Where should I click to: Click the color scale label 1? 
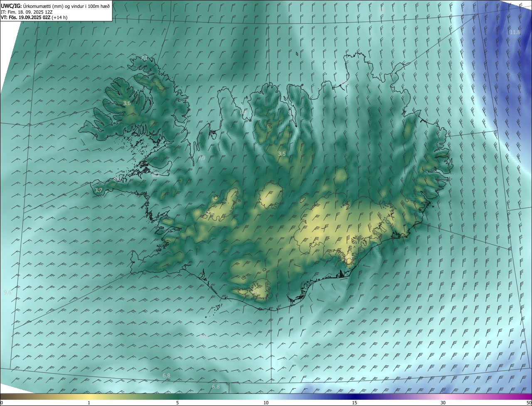click(x=89, y=403)
